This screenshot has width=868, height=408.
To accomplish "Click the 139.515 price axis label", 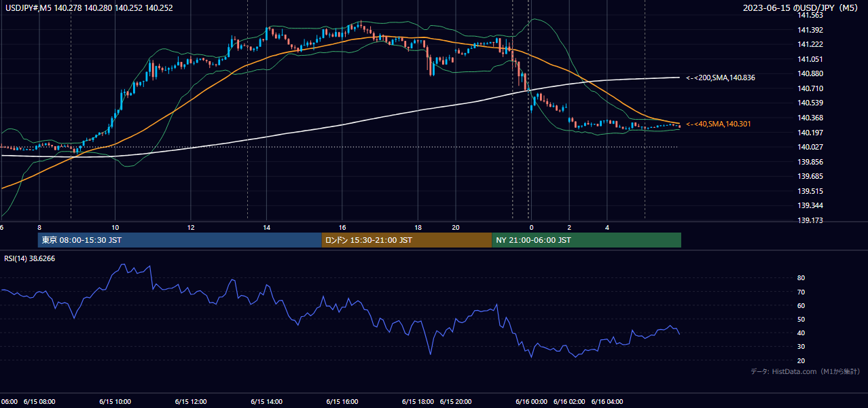I will pos(810,191).
